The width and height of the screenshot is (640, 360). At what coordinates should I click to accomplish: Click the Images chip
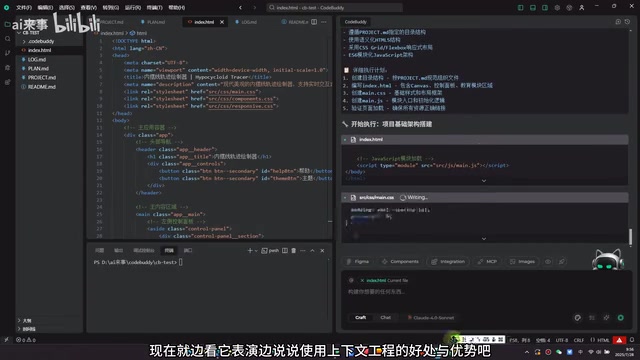coord(522,262)
